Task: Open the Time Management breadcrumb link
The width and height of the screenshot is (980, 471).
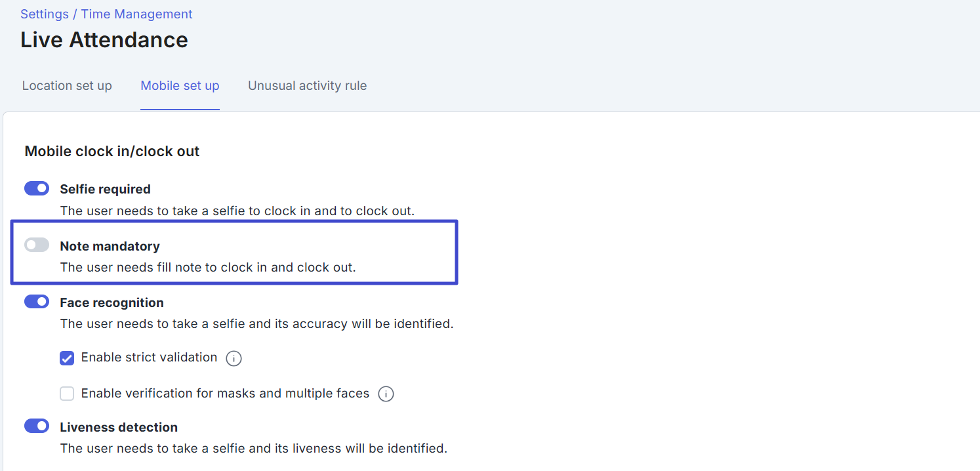Action: pyautogui.click(x=136, y=14)
